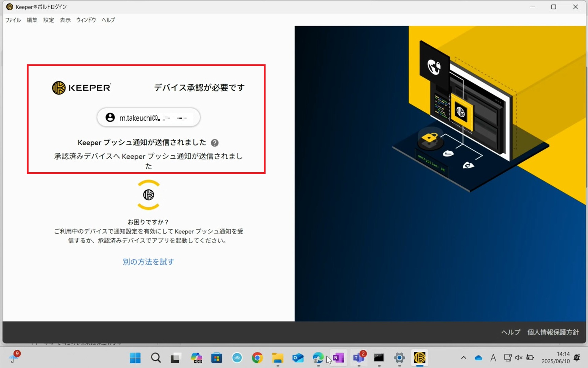Open the ファイル menu
The width and height of the screenshot is (588, 368).
pyautogui.click(x=13, y=20)
